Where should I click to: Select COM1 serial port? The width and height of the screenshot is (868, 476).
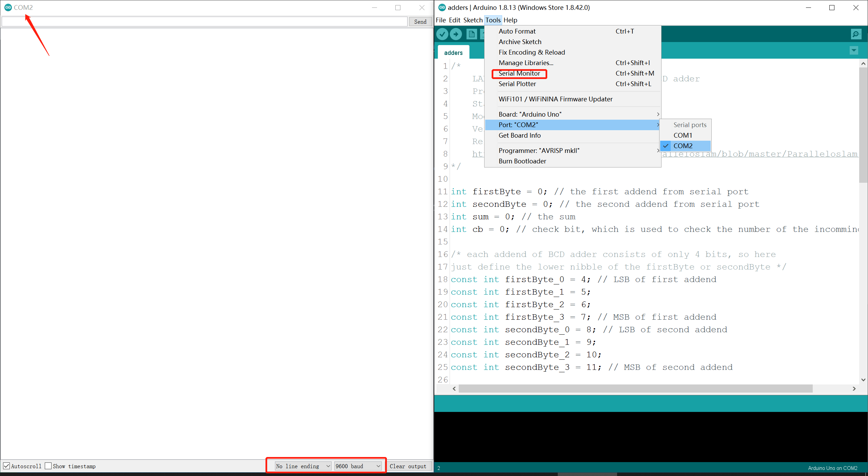(685, 135)
